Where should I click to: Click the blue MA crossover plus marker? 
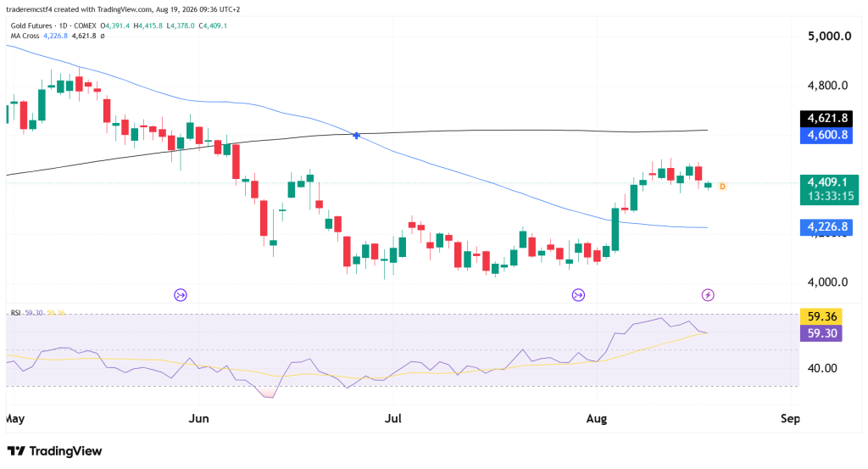click(x=357, y=135)
